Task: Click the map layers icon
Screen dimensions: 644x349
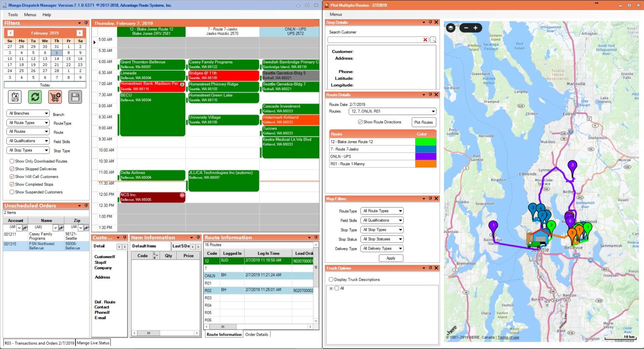Action: (x=450, y=28)
